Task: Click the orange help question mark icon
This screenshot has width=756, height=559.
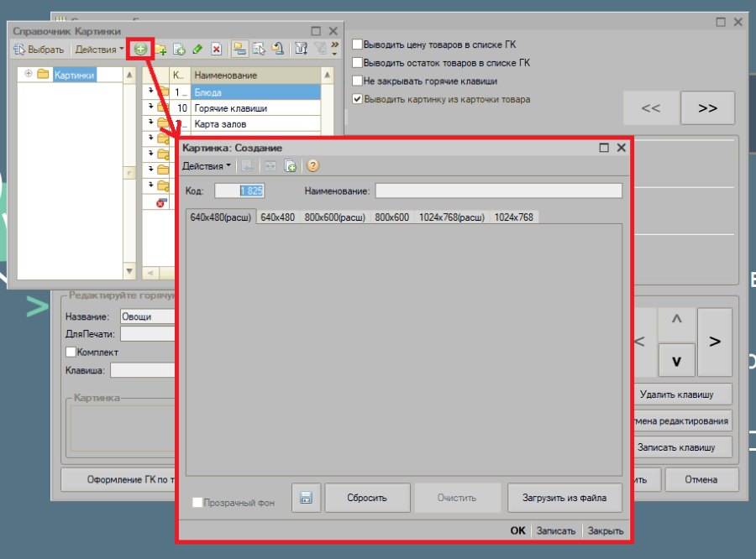Action: coord(313,166)
